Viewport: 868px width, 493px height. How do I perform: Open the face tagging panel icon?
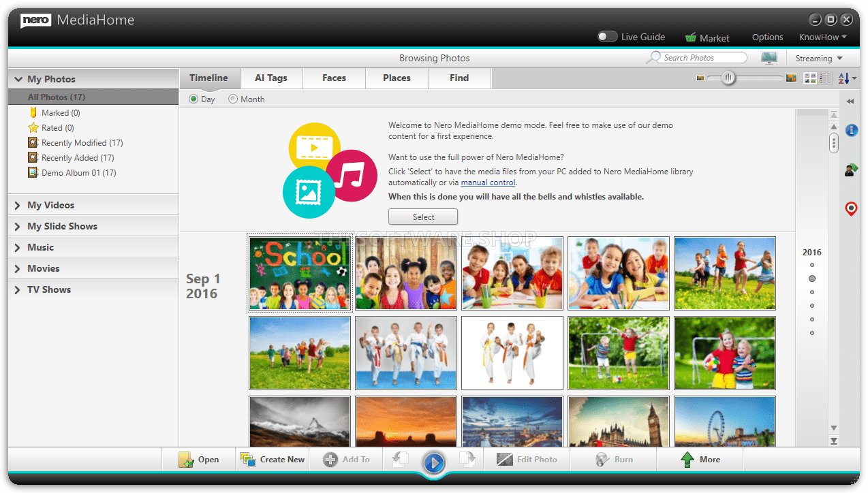(x=851, y=170)
